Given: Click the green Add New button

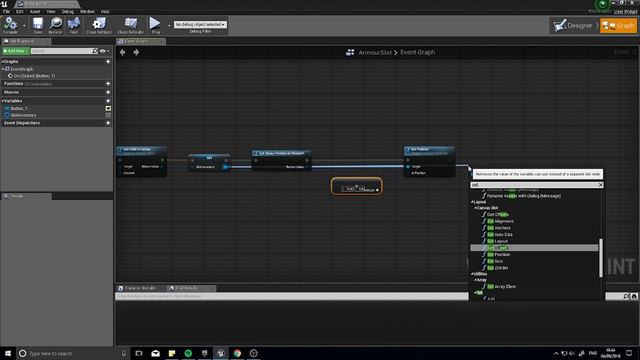Looking at the screenshot, I should tap(16, 51).
